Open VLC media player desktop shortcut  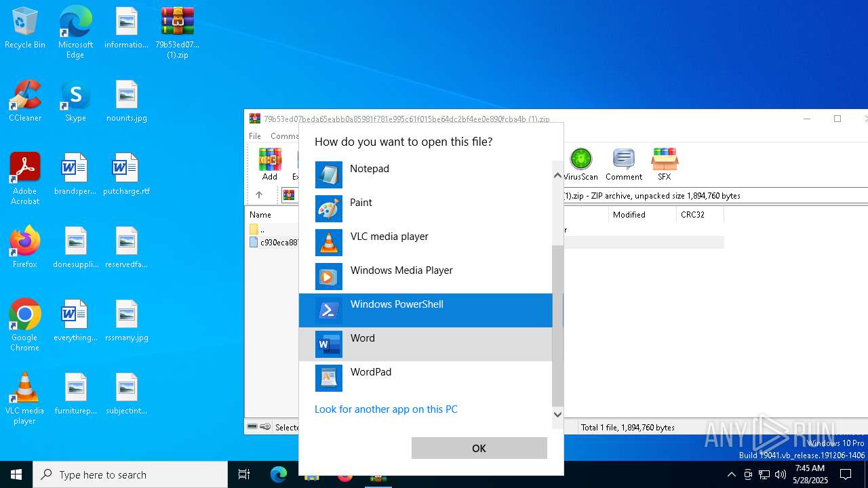25,399
